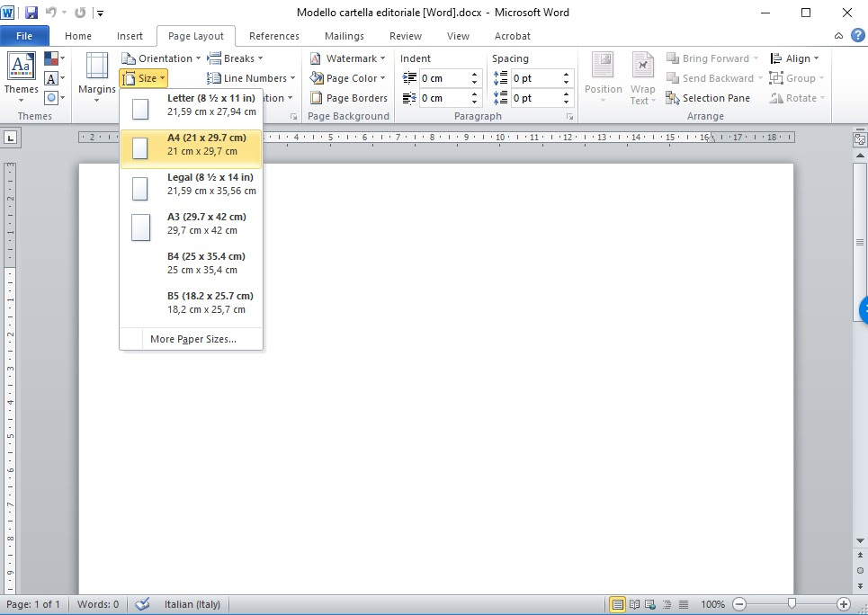
Task: Open Theme Effects dropdown
Action: tap(54, 98)
